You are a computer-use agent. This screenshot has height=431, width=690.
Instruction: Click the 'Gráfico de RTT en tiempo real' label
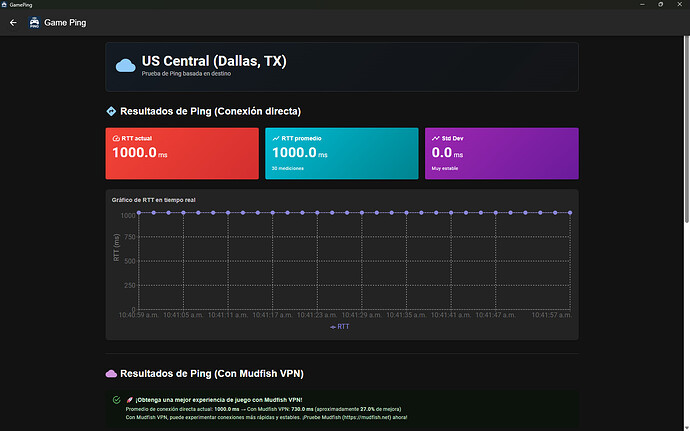coord(154,200)
